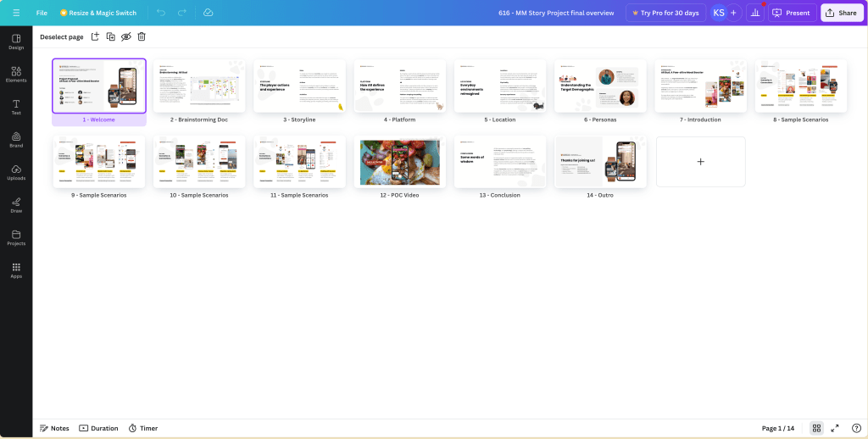
Task: Open the Brand panel
Action: coord(16,139)
